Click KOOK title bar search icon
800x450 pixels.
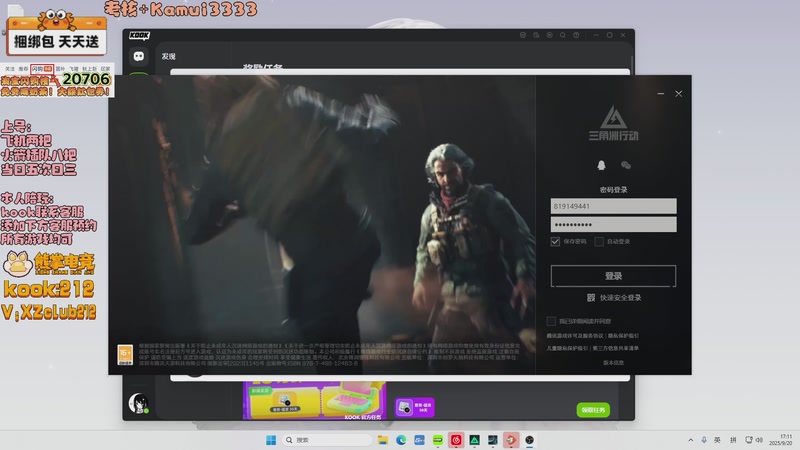(563, 35)
